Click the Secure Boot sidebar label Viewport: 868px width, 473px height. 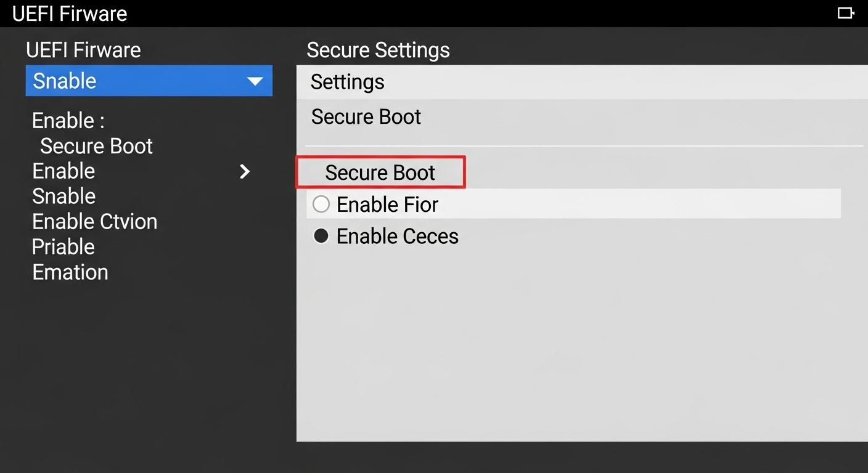click(96, 146)
